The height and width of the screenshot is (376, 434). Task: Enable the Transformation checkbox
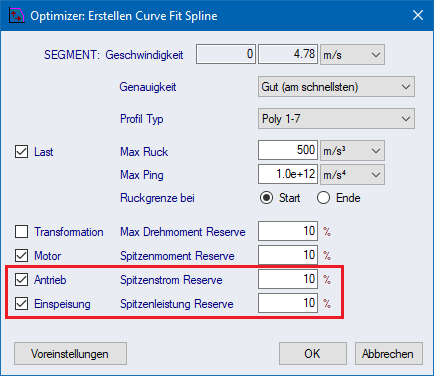(21, 231)
